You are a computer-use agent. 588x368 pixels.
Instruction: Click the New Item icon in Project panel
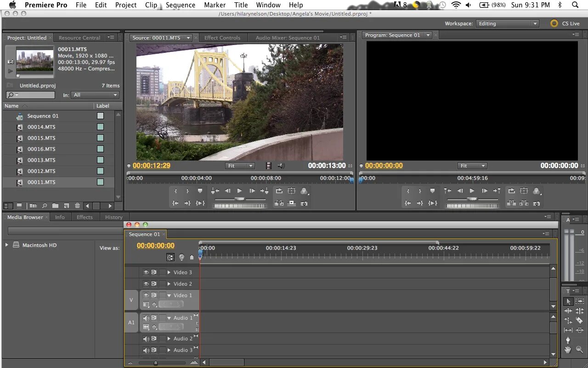tap(66, 206)
